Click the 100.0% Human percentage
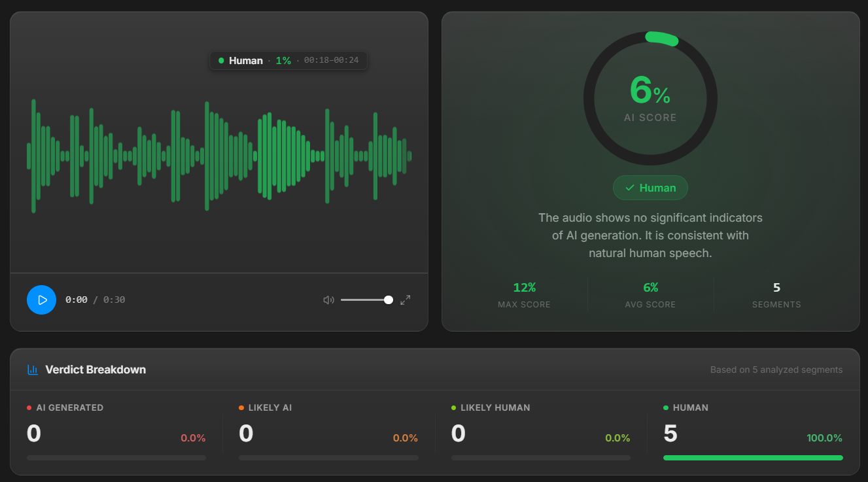This screenshot has height=482, width=868. tap(825, 438)
